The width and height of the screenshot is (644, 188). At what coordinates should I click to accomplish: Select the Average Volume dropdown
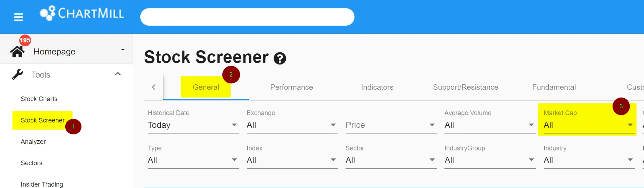[x=490, y=125]
